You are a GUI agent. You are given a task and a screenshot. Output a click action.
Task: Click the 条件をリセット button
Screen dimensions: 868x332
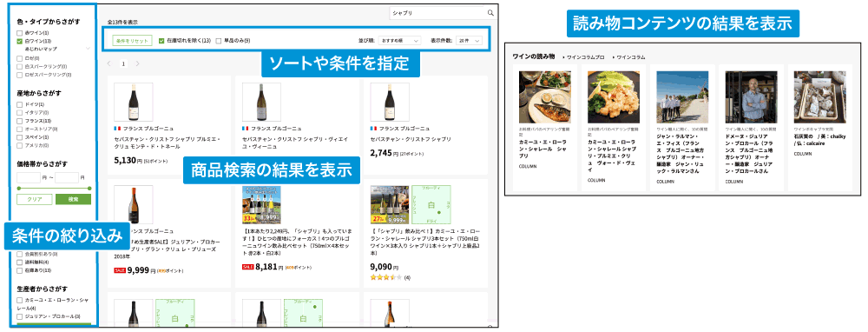tap(131, 41)
